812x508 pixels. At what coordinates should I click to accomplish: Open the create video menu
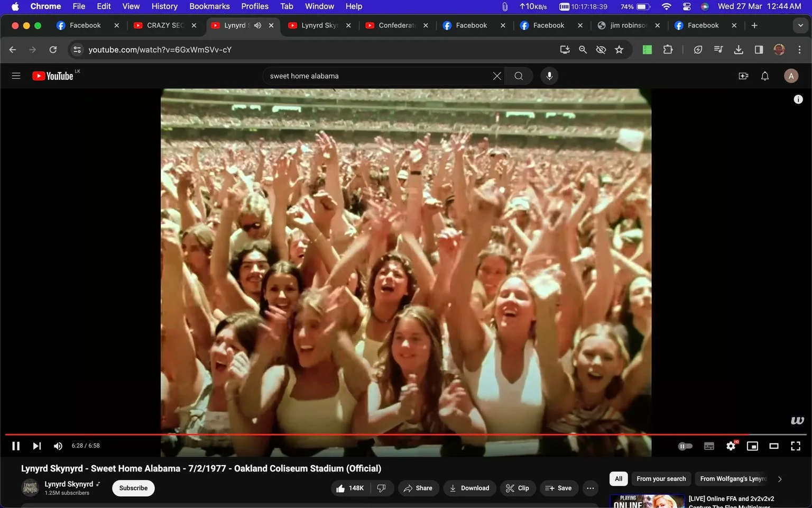click(743, 76)
